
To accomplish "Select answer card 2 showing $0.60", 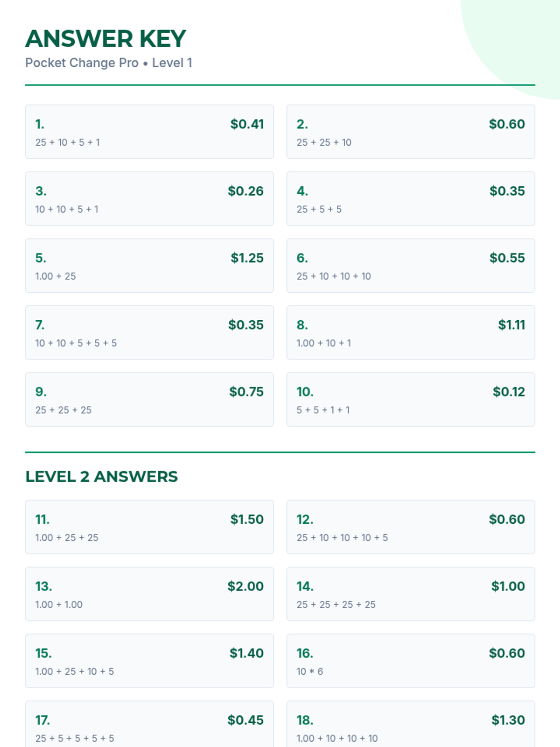I will [x=411, y=132].
